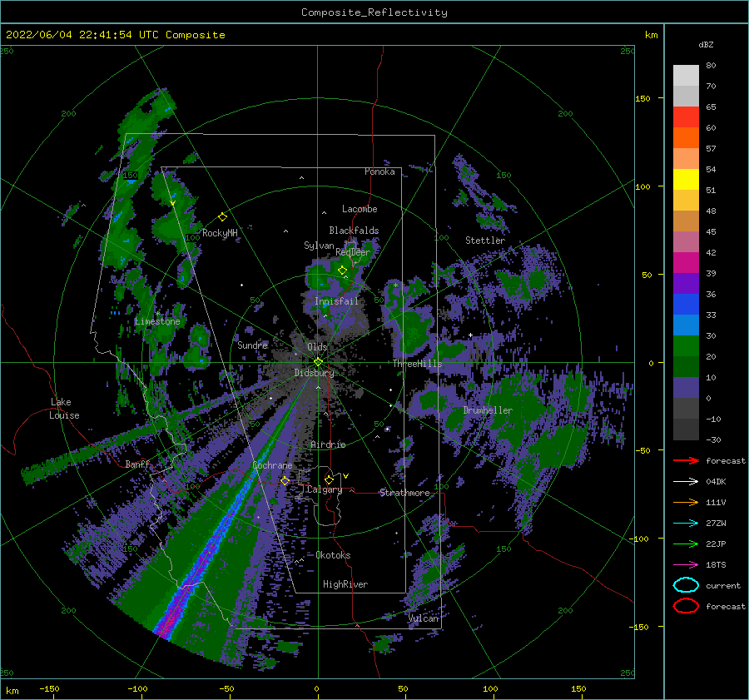Pick the dark blue 36 dBZ swatch
The image size is (749, 700).
(x=686, y=304)
